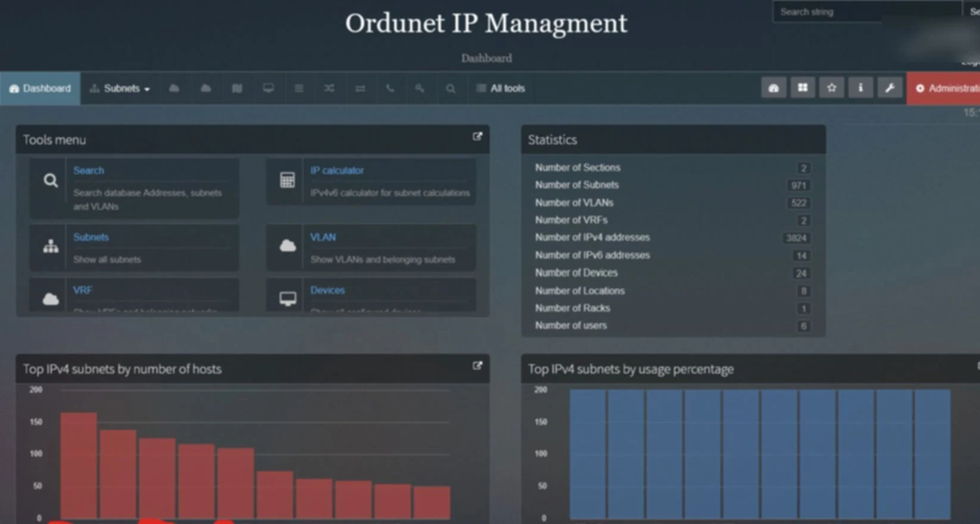Viewport: 980px width, 524px height.
Task: Click the info 'i' button
Action: (x=860, y=88)
